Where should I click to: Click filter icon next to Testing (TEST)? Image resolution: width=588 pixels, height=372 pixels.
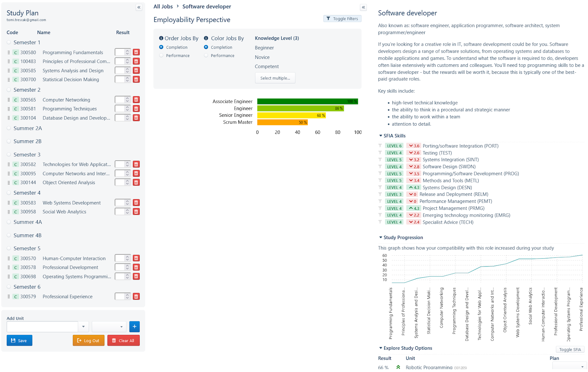point(380,153)
